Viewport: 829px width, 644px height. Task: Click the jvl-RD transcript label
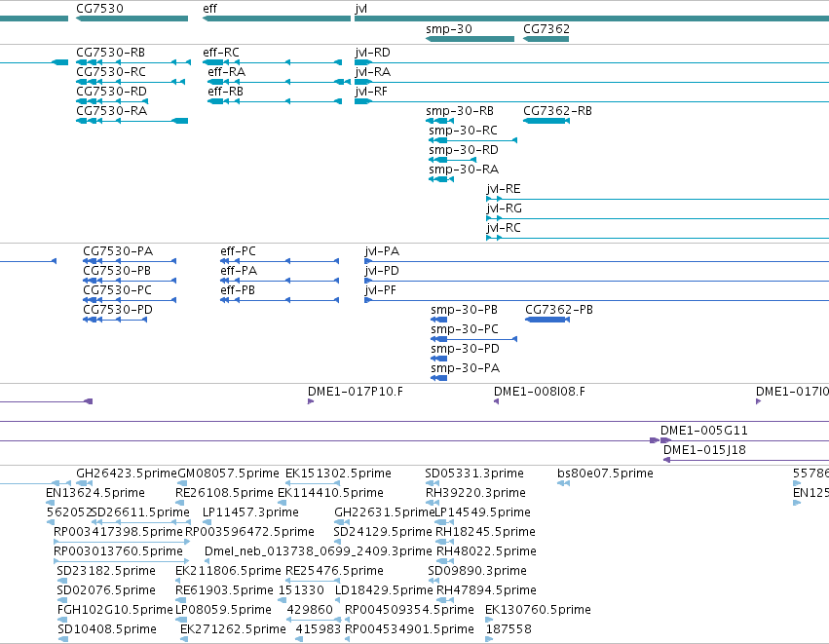tap(372, 53)
